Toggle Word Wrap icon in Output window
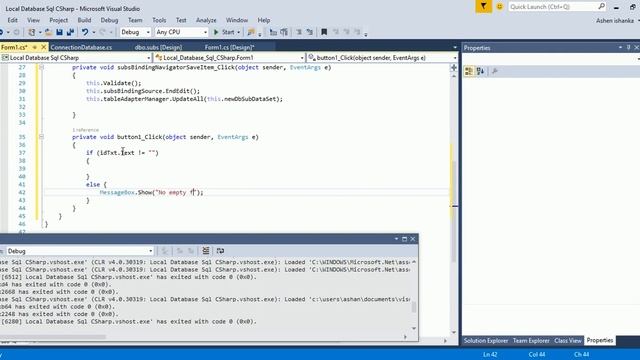The height and width of the screenshot is (360, 640). pos(220,251)
